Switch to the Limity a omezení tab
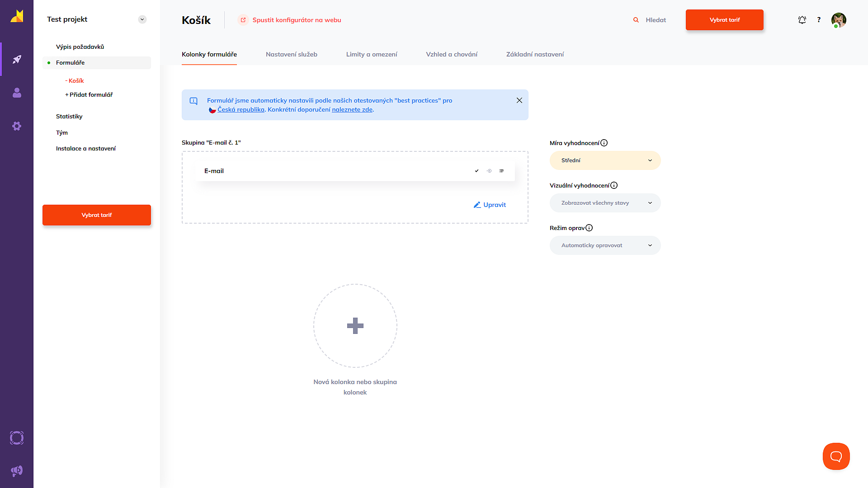Viewport: 868px width, 488px height. 372,54
